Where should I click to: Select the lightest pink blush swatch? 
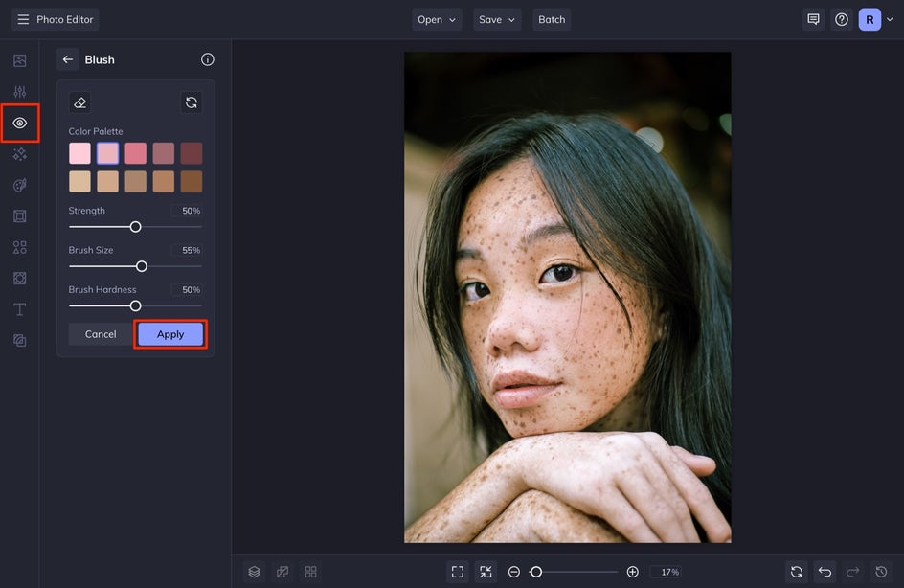pos(79,153)
